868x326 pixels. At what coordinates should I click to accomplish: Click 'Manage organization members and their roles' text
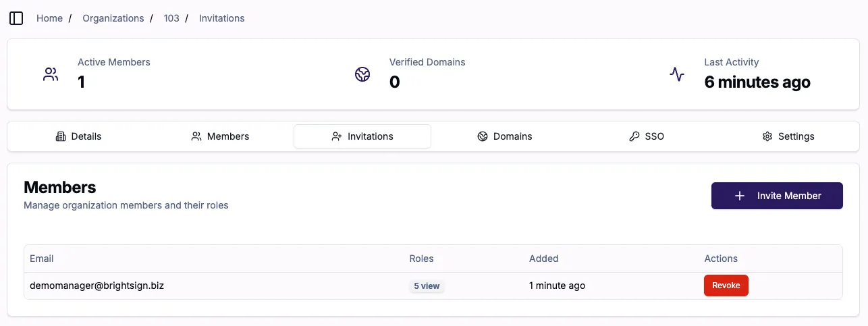pos(126,205)
